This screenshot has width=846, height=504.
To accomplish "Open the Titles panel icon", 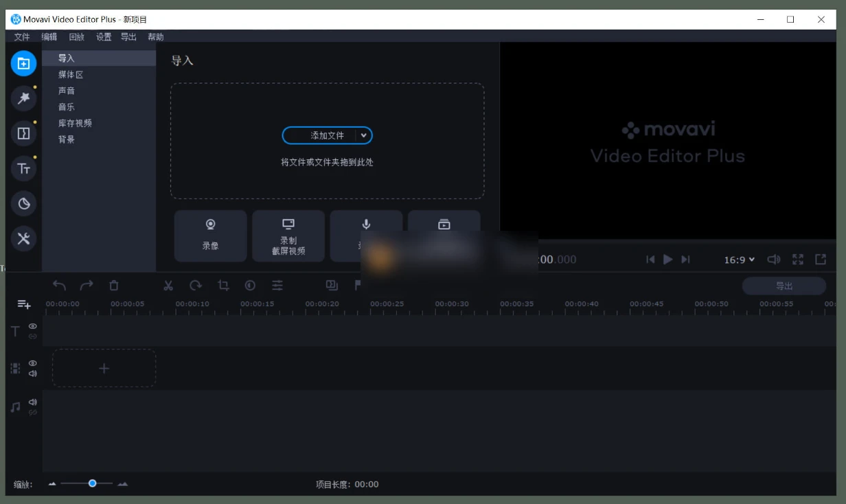I will (23, 168).
